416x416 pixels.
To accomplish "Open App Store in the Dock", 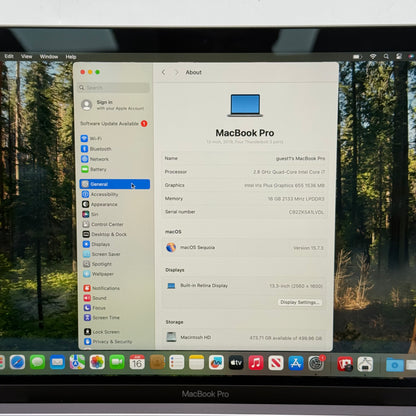I will [x=296, y=363].
